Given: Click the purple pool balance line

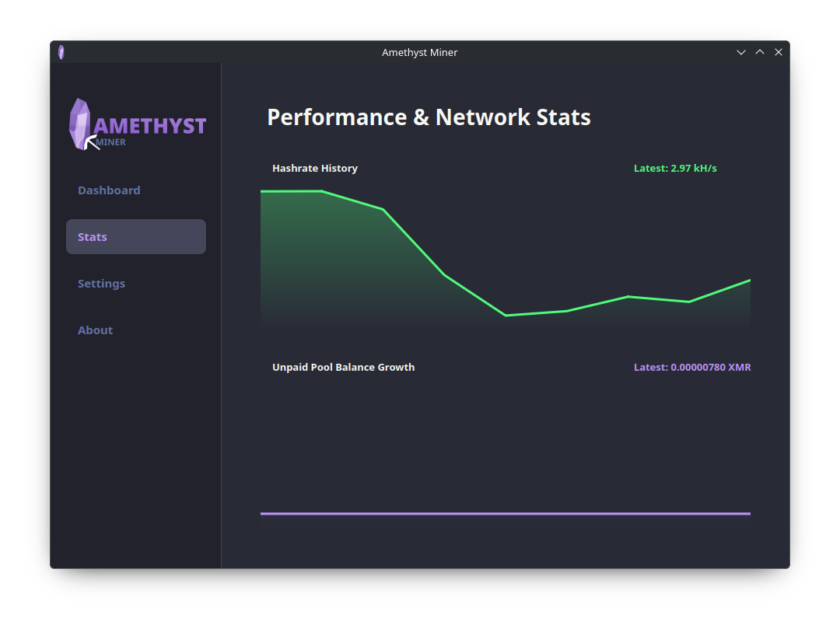Looking at the screenshot, I should 506,514.
